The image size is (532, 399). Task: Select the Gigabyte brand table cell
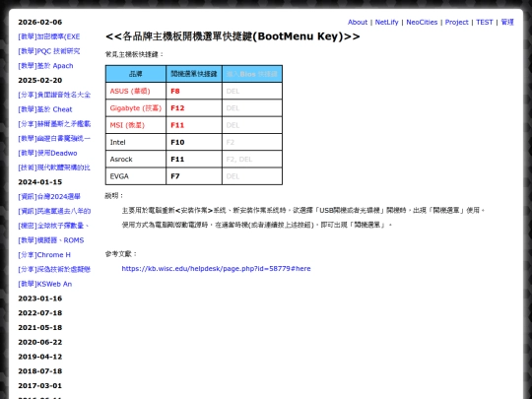[136, 108]
